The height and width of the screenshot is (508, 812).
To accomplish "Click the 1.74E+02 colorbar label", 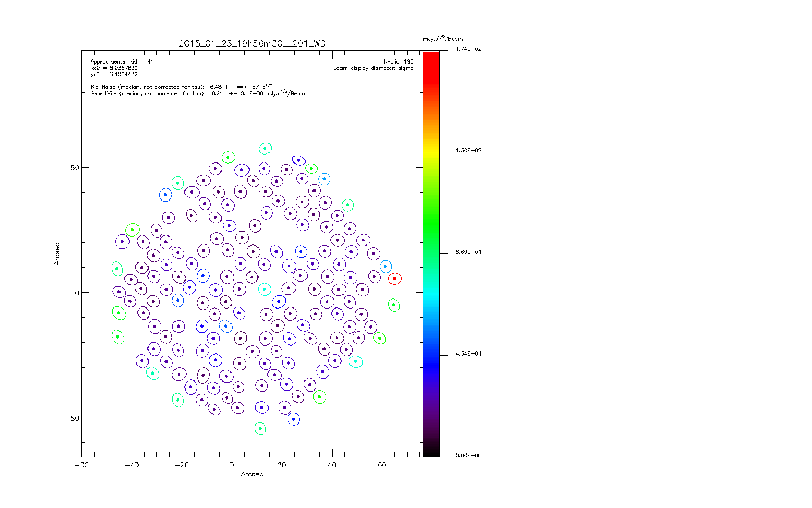I will [468, 49].
